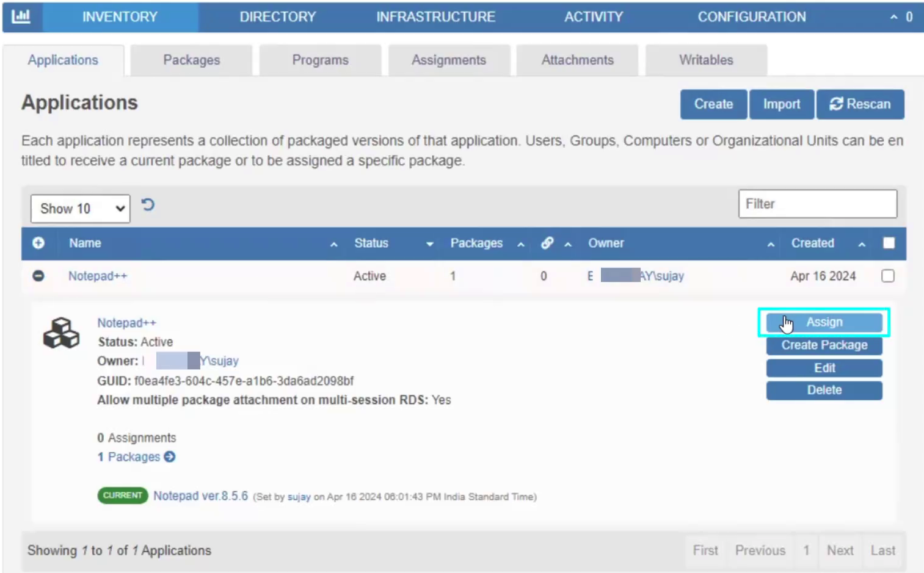
Task: Click the Assign button for Notepad++
Action: pyautogui.click(x=824, y=322)
